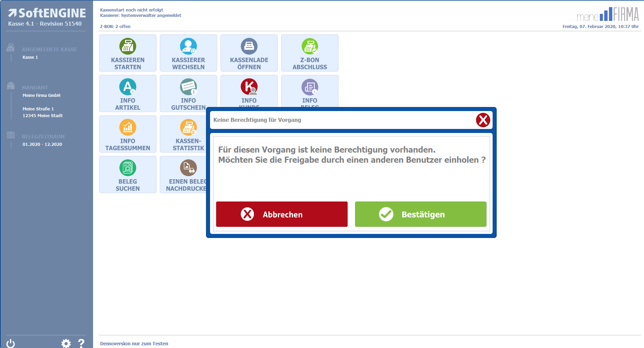The height and width of the screenshot is (348, 644).
Task: Click the Info Gutschein voucher icon
Action: [x=188, y=87]
